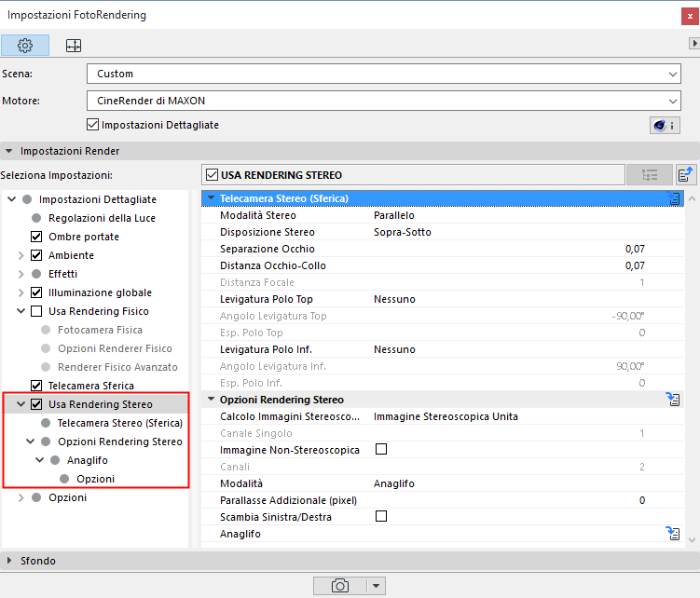This screenshot has width=700, height=598.
Task: Click Levigatura Polo Top value Nessuno
Action: point(394,299)
